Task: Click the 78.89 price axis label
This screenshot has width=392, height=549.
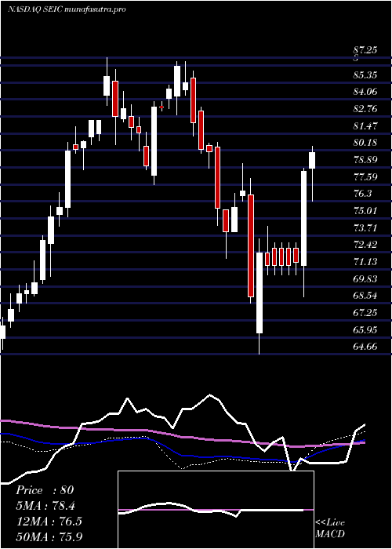Action: (365, 160)
